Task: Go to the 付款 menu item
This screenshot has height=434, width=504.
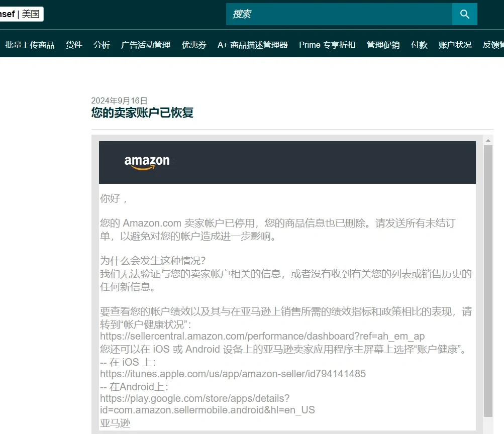Action: point(419,45)
